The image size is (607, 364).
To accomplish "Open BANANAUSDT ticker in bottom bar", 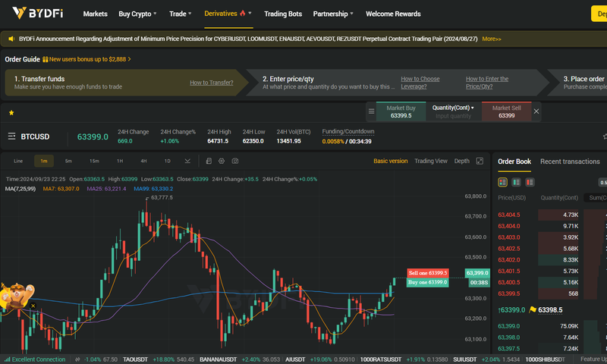I will click(218, 359).
